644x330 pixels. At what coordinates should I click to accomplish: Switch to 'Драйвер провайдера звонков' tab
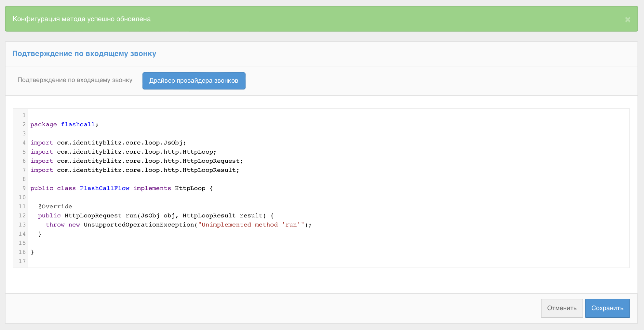(x=194, y=81)
